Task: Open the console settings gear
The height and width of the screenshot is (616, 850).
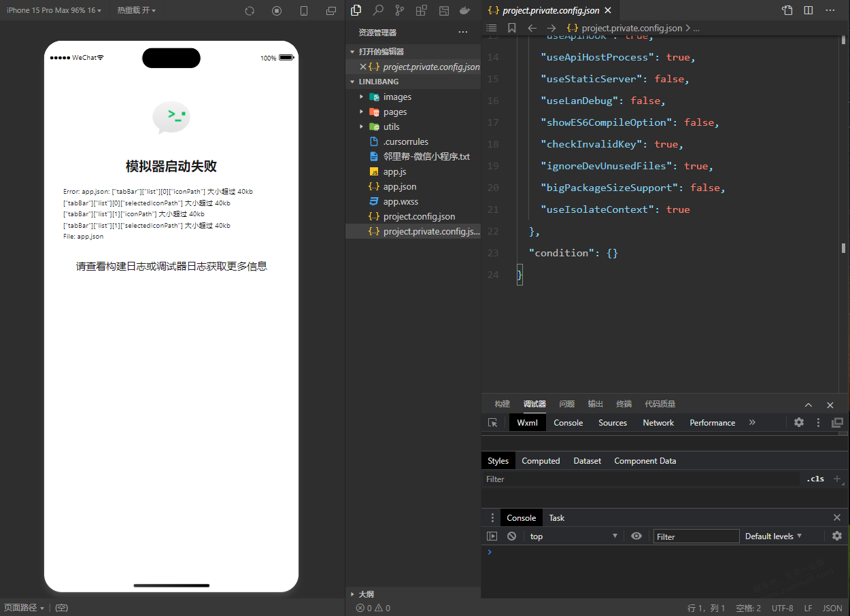Action: point(837,536)
